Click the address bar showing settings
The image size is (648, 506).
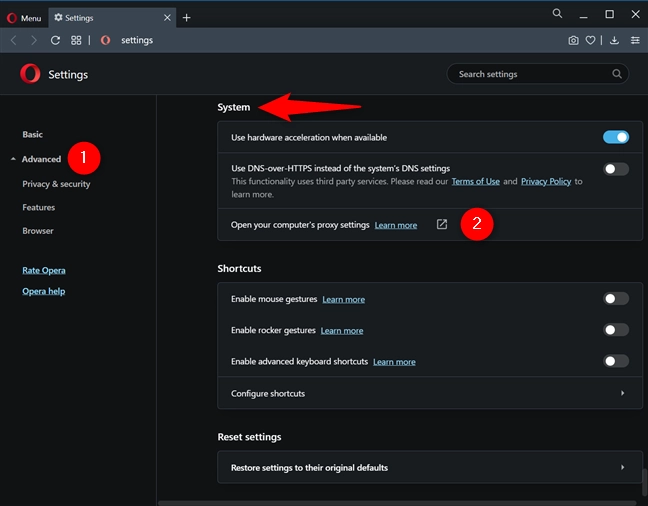point(137,40)
